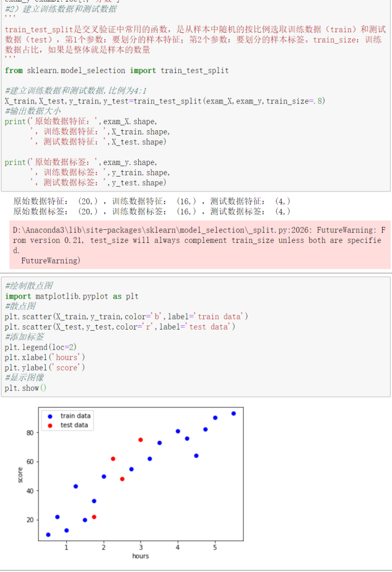Image resolution: width=392 pixels, height=572 pixels.
Task: Click the plt.xlabel('hours') code line
Action: tap(45, 357)
